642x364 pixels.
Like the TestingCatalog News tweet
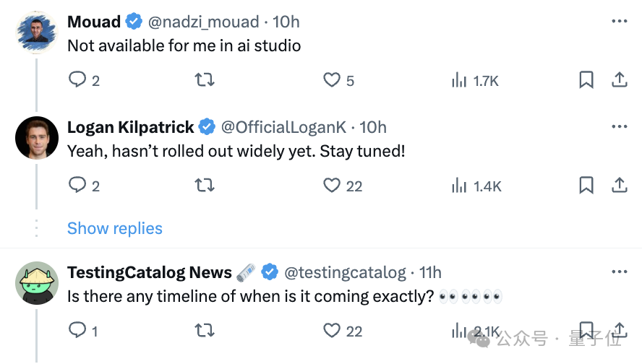[332, 330]
